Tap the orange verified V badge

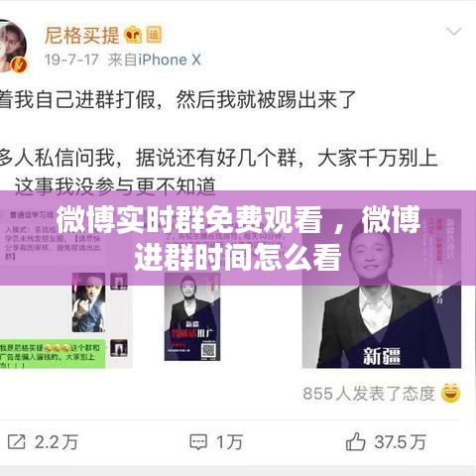(19, 64)
